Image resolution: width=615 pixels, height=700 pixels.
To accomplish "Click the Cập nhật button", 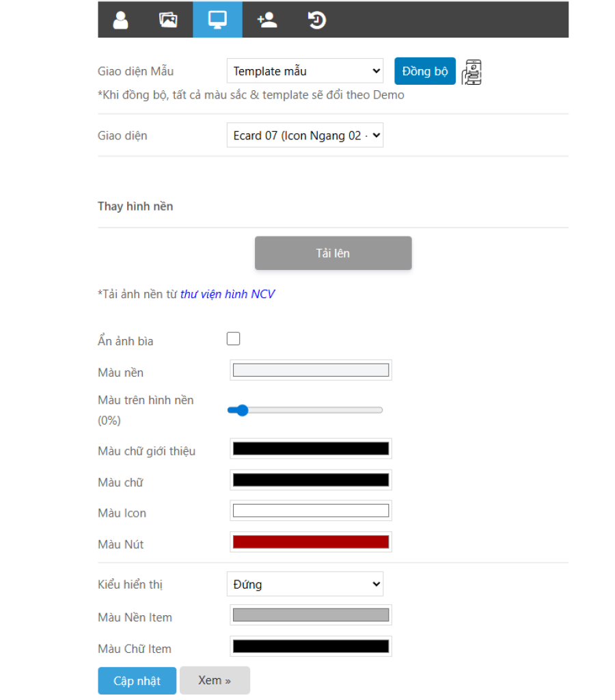I will click(x=137, y=681).
